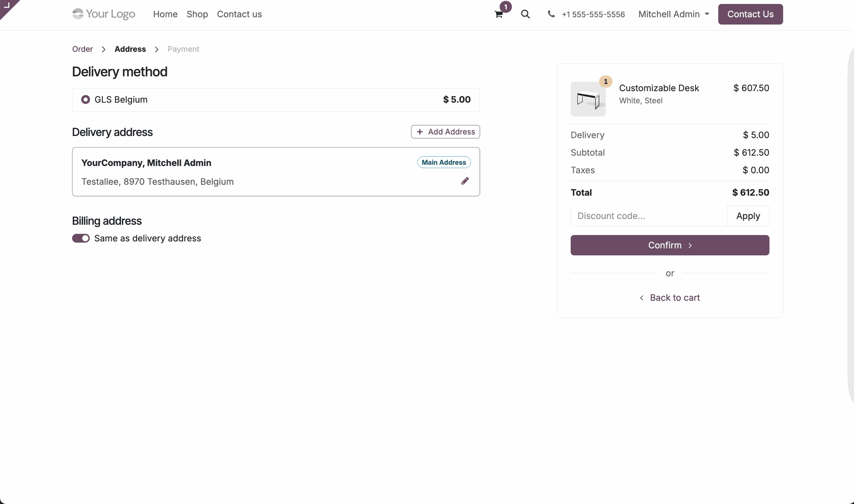This screenshot has height=504, width=854.
Task: Select GLS Belgium delivery radio button
Action: (85, 100)
